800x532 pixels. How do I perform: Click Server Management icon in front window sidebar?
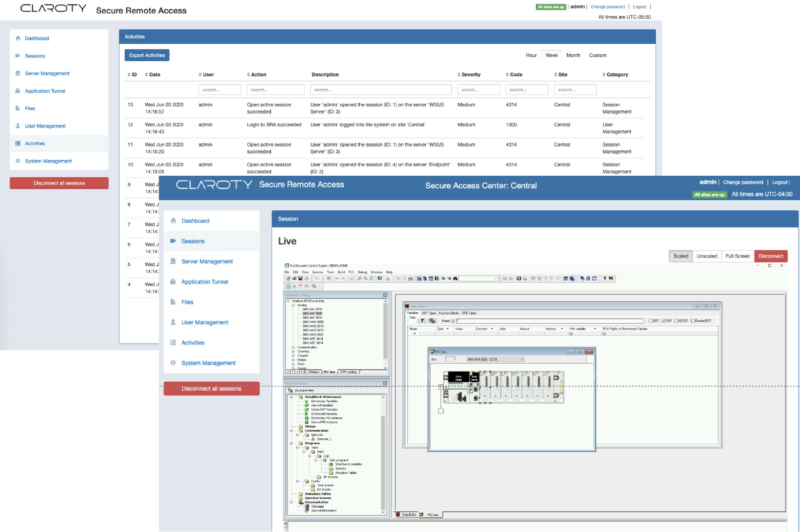173,261
